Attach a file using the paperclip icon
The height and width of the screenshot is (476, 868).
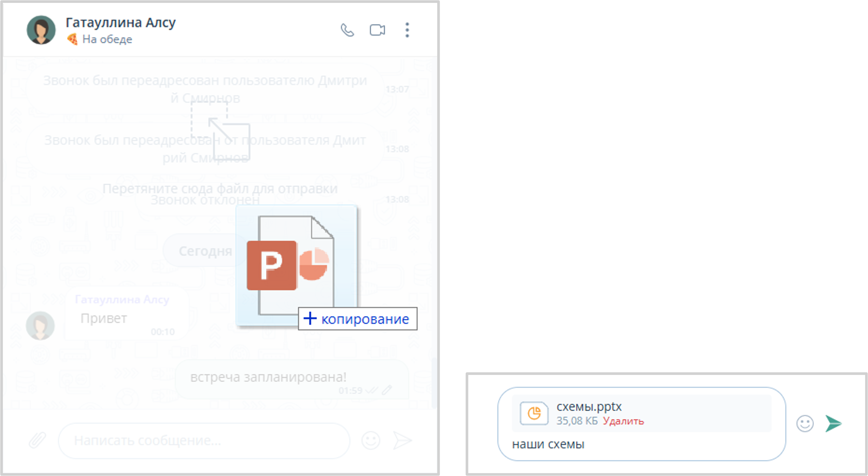pyautogui.click(x=37, y=440)
